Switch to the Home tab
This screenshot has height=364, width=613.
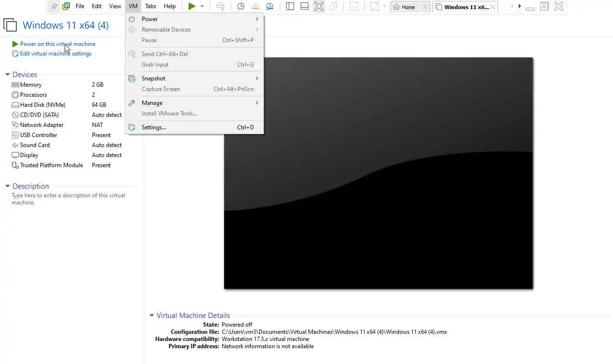point(405,7)
